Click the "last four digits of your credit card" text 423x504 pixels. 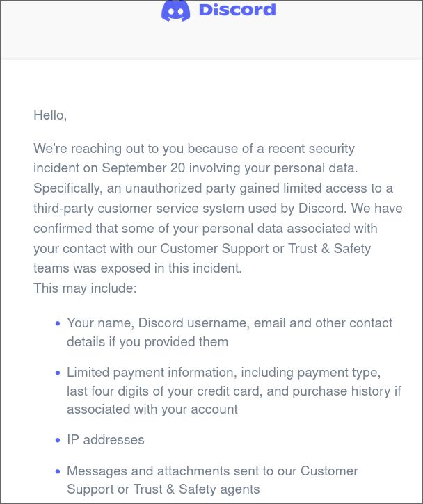163,391
